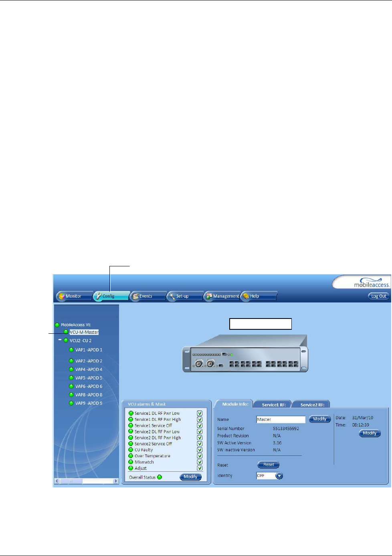Switch to the Config tab
Viewport: 392px width, 556px height.
111,296
